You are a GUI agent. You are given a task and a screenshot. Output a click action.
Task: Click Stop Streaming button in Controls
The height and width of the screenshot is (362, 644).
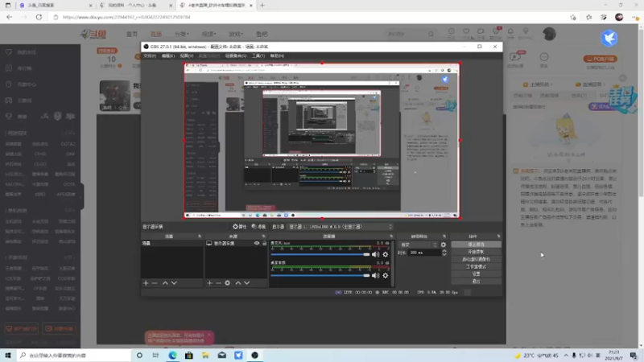tap(476, 245)
